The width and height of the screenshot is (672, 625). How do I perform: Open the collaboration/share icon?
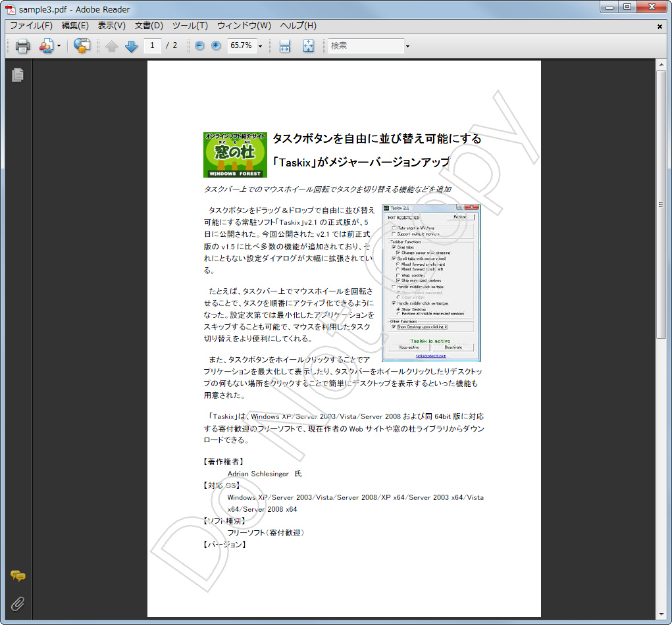(x=46, y=45)
